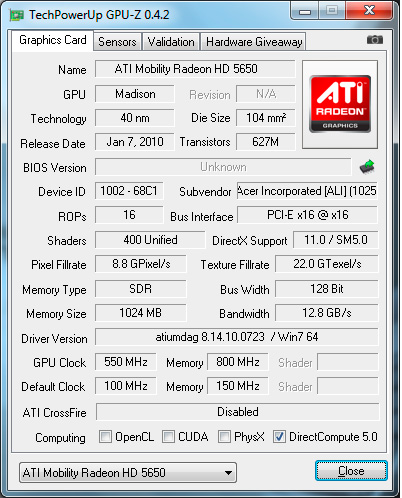
Task: Click the Name field ATI Mobility Radeon HD 5650
Action: click(x=195, y=69)
